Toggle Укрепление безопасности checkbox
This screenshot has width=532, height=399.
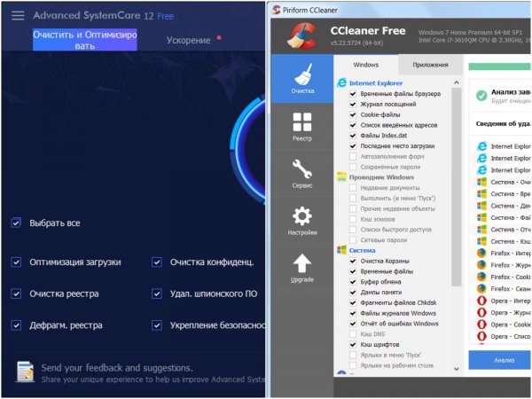157,325
